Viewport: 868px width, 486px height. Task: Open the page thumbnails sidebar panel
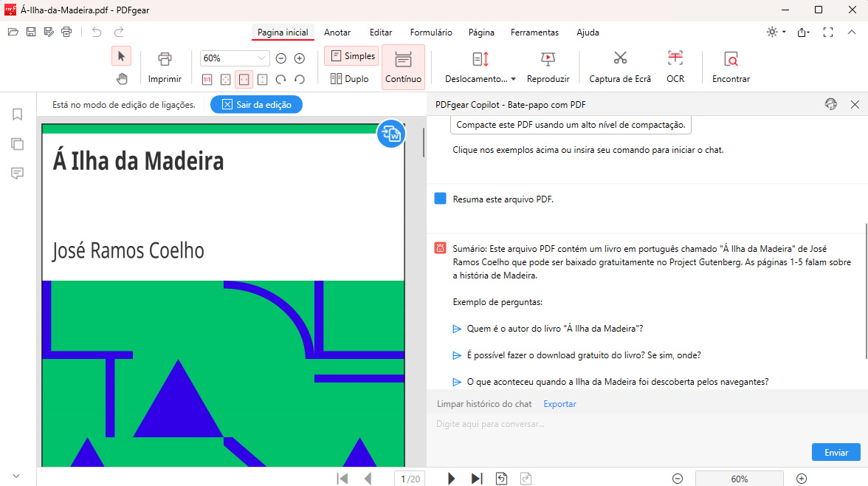pos(17,144)
